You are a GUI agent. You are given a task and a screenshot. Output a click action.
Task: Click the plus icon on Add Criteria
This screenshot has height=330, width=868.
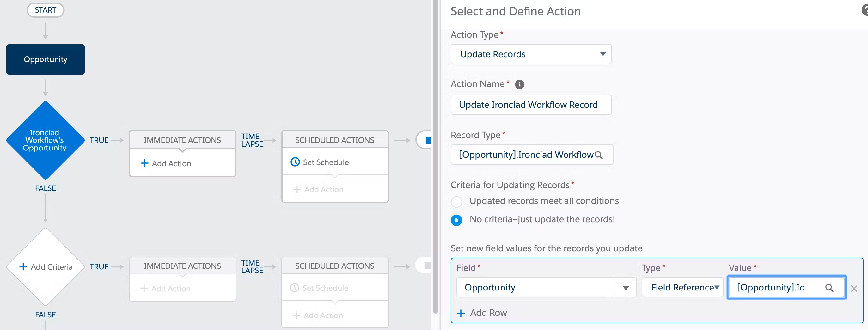click(x=23, y=267)
